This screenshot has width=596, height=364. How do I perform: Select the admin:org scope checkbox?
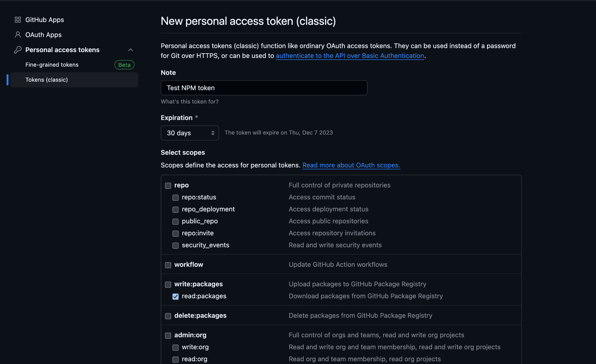pos(168,335)
